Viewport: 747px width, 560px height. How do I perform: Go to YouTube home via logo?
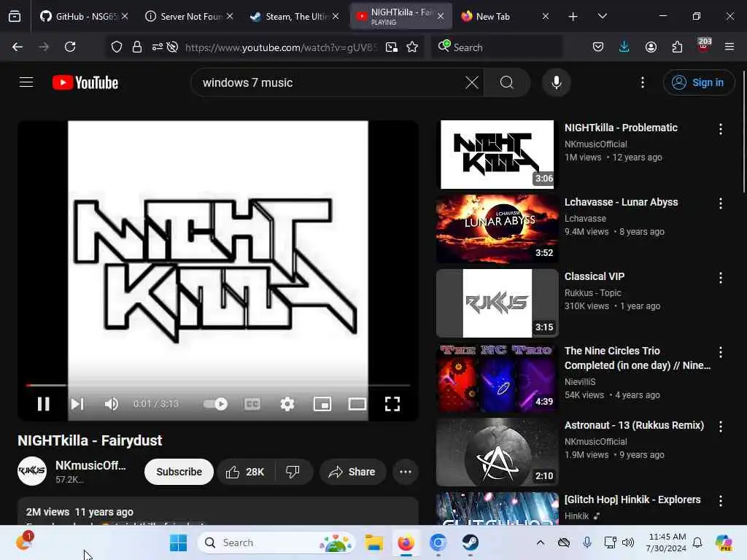pos(85,82)
